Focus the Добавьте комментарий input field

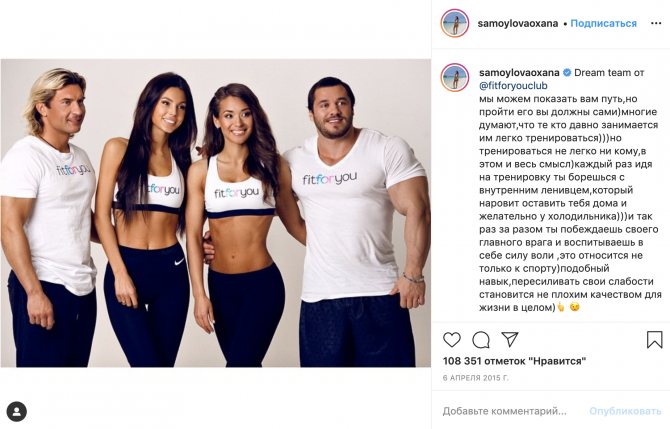pos(505,411)
